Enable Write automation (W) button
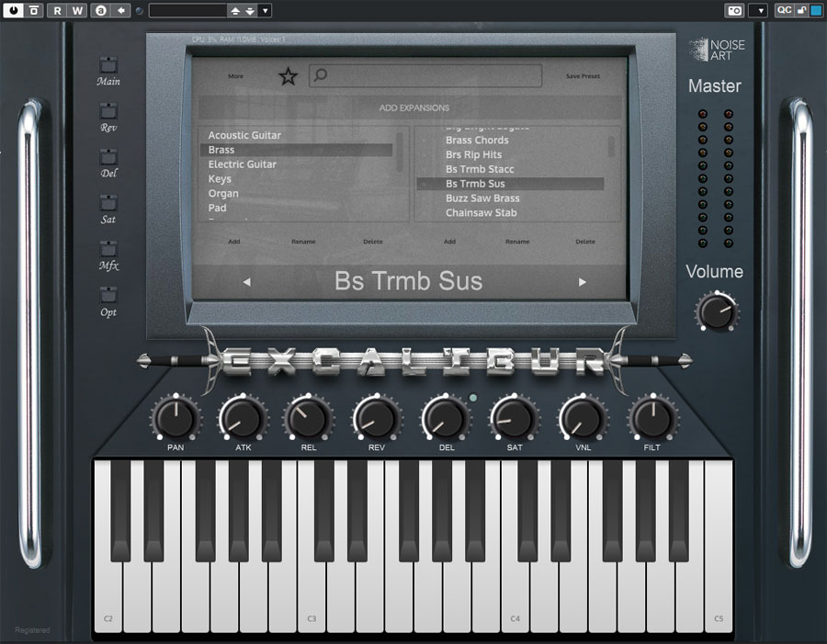827x644 pixels. (77, 10)
